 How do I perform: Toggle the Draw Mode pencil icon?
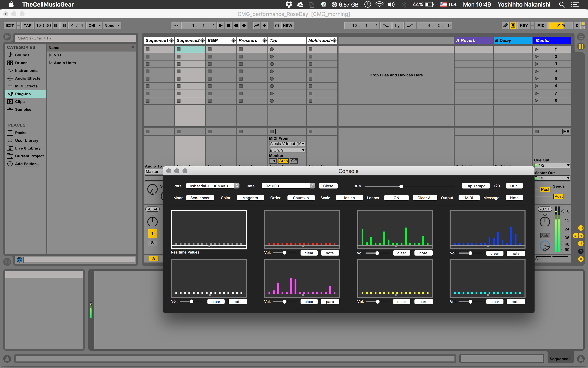coord(505,26)
